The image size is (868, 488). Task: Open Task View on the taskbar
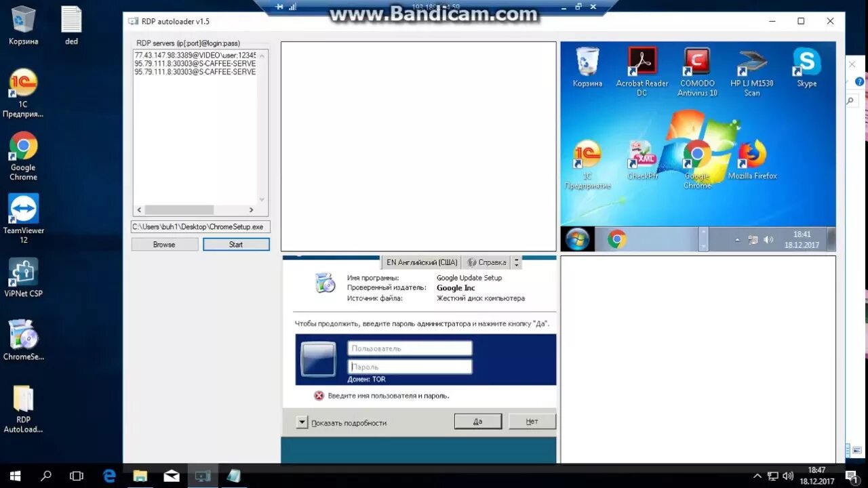coord(77,476)
